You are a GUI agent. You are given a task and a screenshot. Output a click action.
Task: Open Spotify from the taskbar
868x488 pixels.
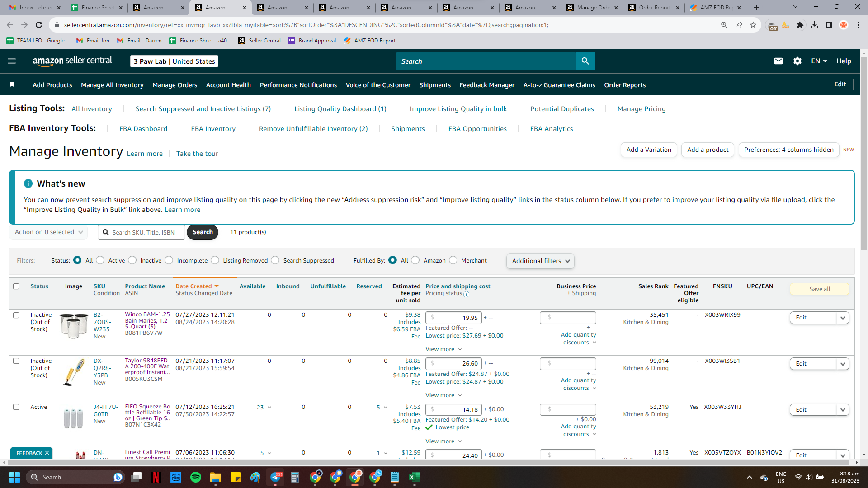[x=196, y=477]
